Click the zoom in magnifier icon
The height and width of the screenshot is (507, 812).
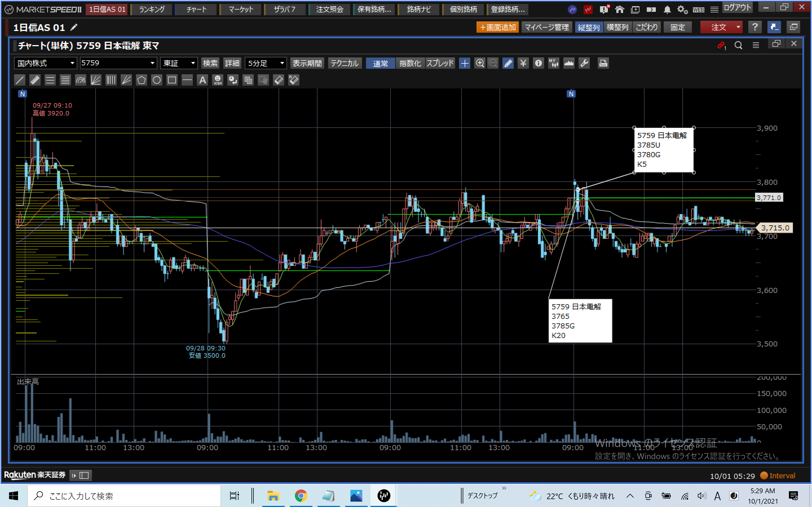point(480,63)
